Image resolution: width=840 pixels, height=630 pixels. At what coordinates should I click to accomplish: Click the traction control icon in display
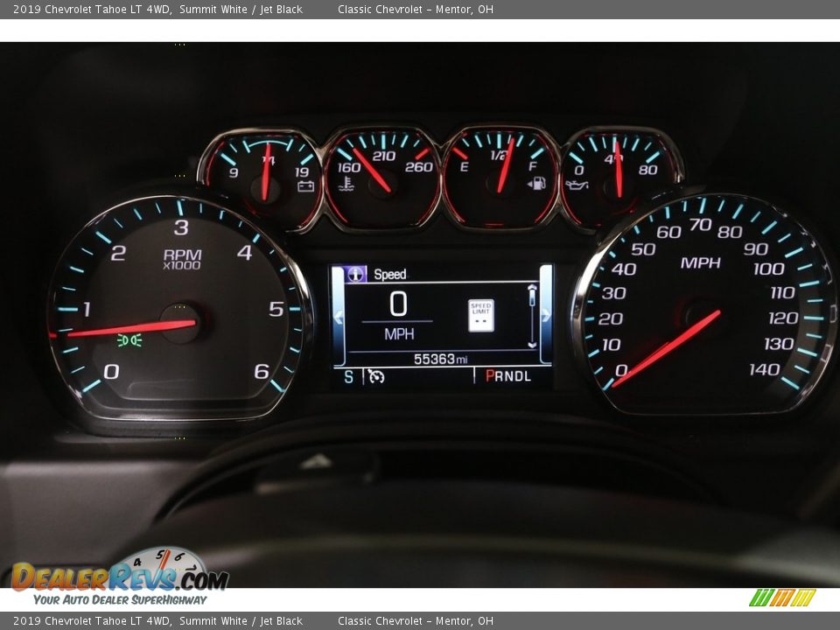[376, 376]
